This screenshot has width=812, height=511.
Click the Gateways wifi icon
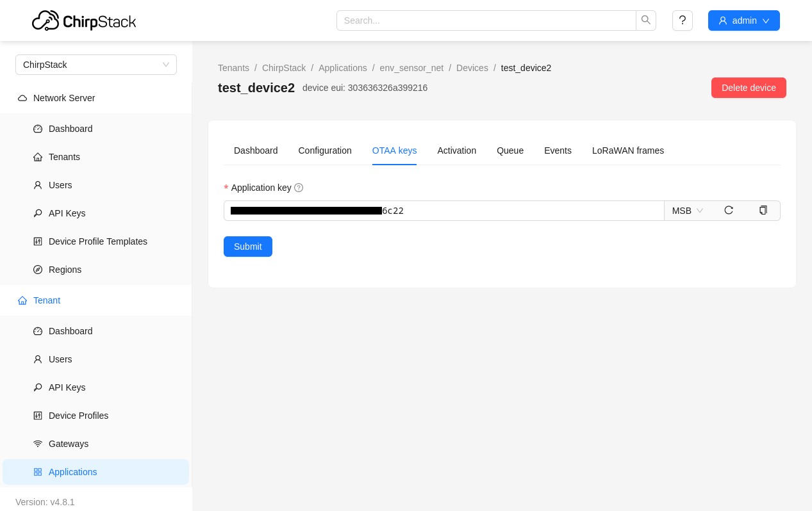coord(38,444)
